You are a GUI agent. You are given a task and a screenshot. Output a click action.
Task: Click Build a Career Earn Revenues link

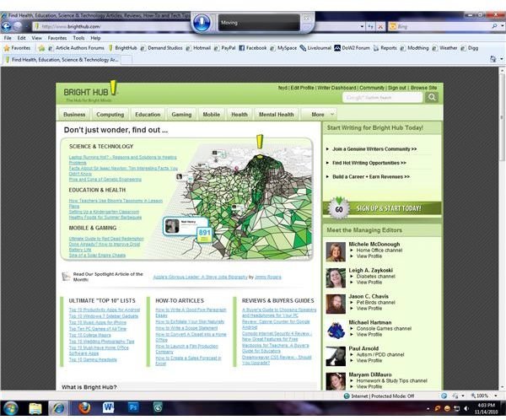[371, 176]
